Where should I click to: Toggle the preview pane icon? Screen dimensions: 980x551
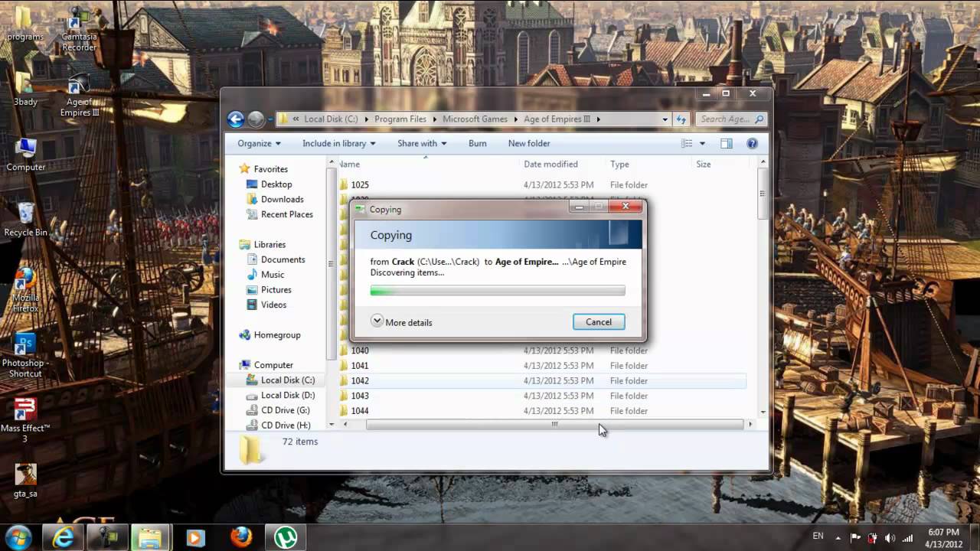click(x=727, y=143)
